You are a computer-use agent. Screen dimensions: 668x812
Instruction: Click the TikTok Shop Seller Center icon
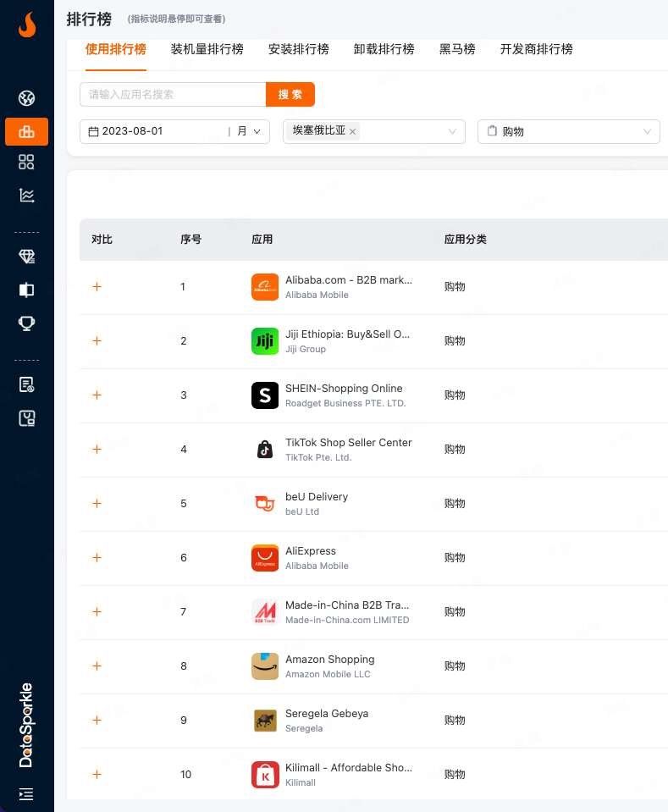click(x=265, y=450)
